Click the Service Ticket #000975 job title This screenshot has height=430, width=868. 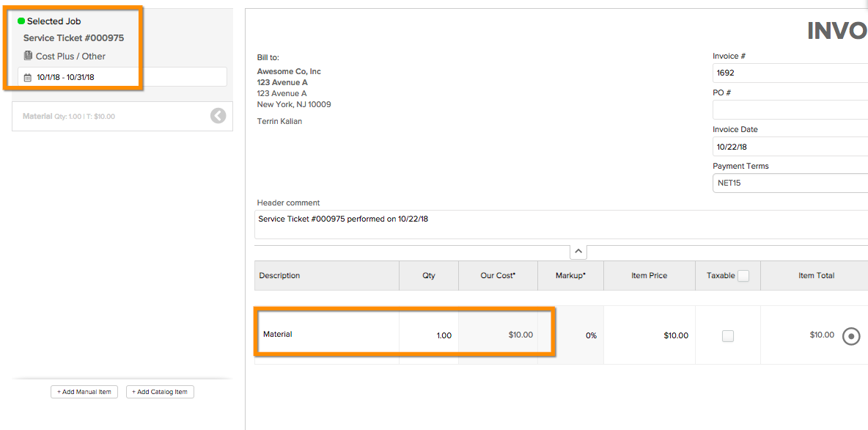click(x=73, y=38)
